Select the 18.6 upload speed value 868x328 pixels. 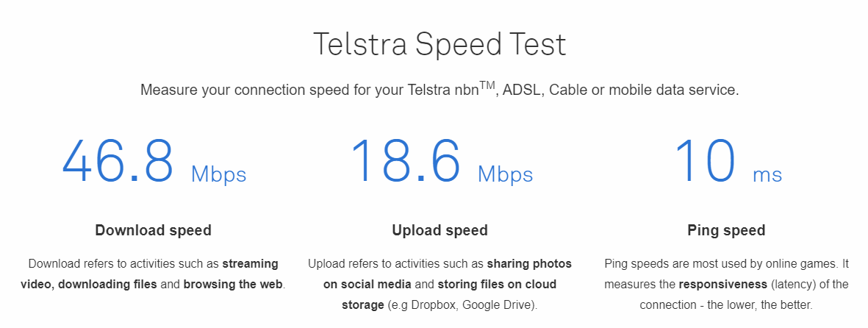pyautogui.click(x=406, y=160)
